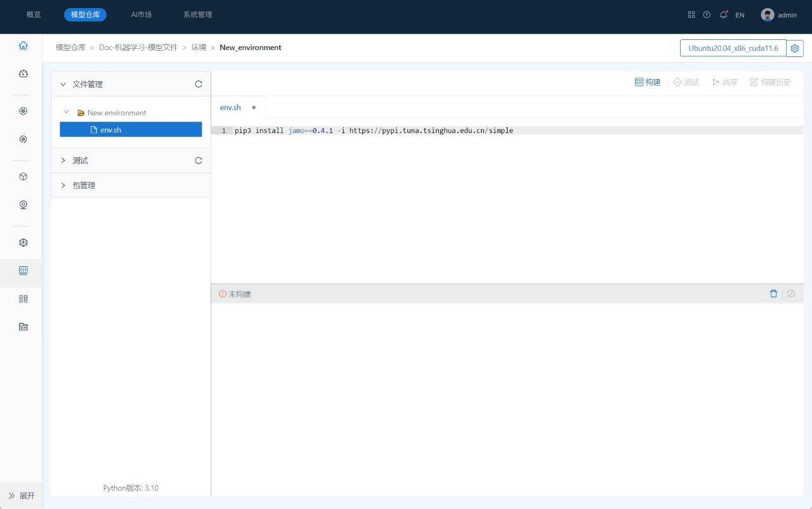Open the 系统管理 top menu tab
This screenshot has height=509, width=812.
pos(197,15)
